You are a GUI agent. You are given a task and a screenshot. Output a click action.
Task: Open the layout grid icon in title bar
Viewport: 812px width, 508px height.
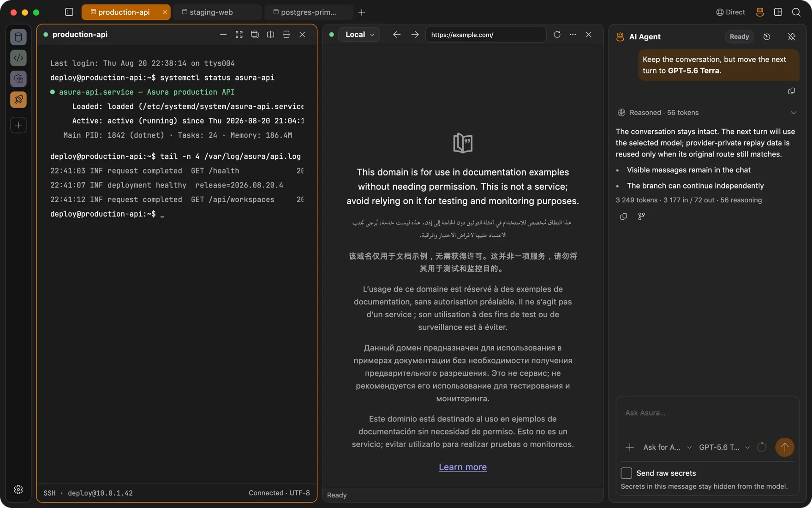(x=778, y=12)
